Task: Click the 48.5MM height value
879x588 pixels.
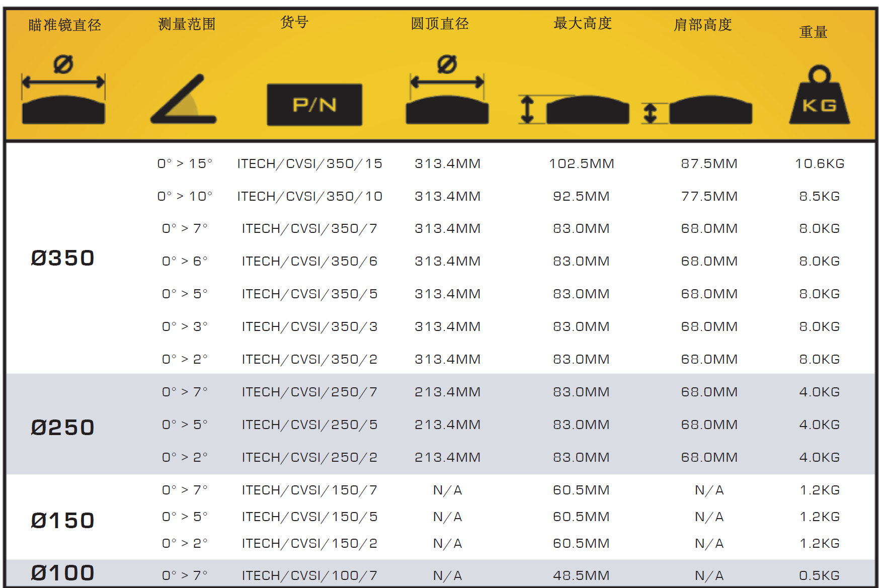Action: point(581,575)
